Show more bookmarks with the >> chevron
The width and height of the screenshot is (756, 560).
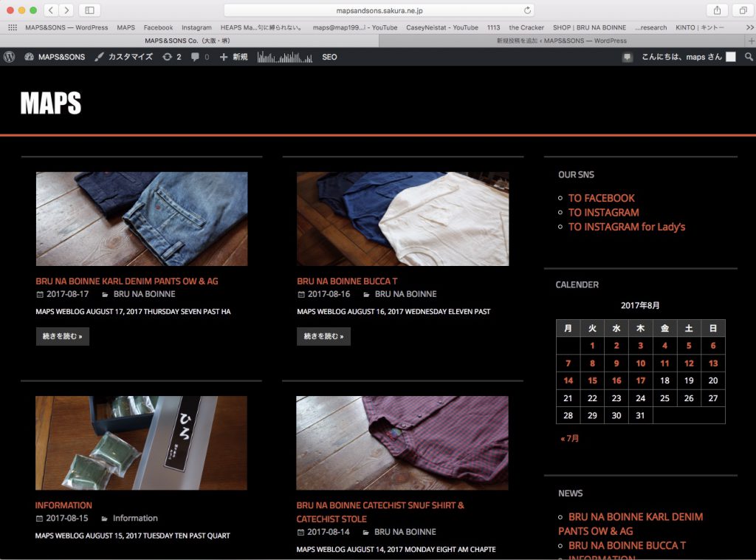pos(749,27)
